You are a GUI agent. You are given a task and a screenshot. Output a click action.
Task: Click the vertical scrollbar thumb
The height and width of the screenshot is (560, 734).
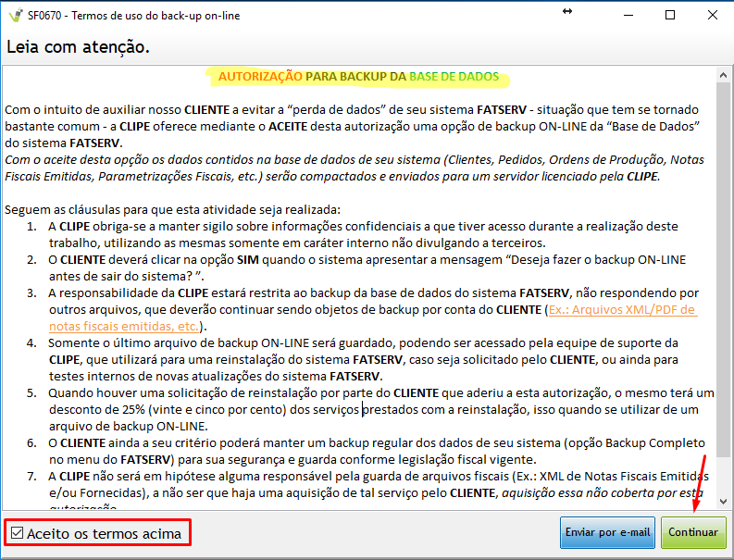pyautogui.click(x=724, y=259)
